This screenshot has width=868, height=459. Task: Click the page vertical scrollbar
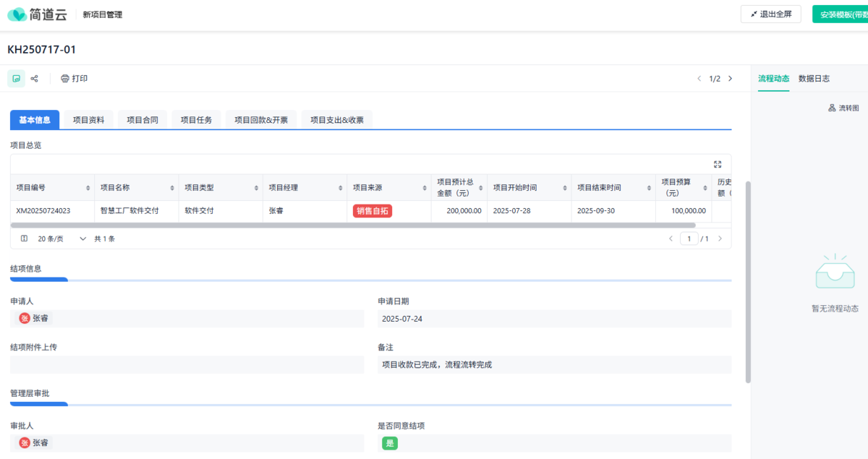pyautogui.click(x=748, y=282)
